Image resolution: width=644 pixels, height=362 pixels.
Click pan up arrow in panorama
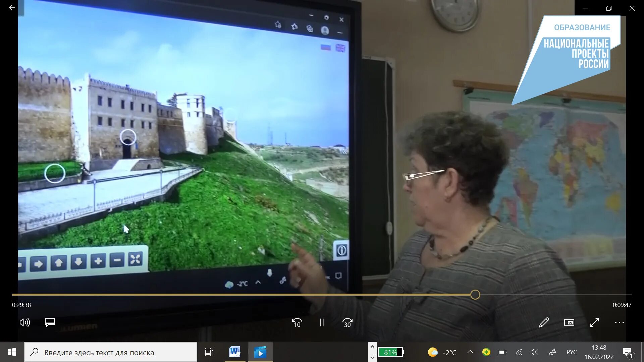(59, 262)
